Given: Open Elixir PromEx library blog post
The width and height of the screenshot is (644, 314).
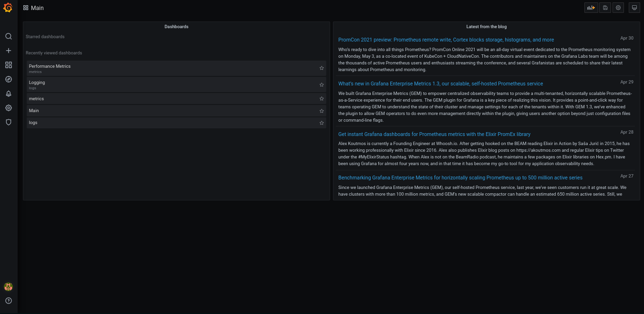Looking at the screenshot, I should (434, 134).
